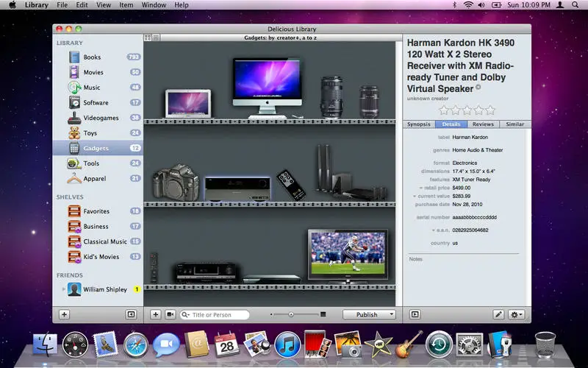Expand the e.a.n. disclosure triangle

433,230
